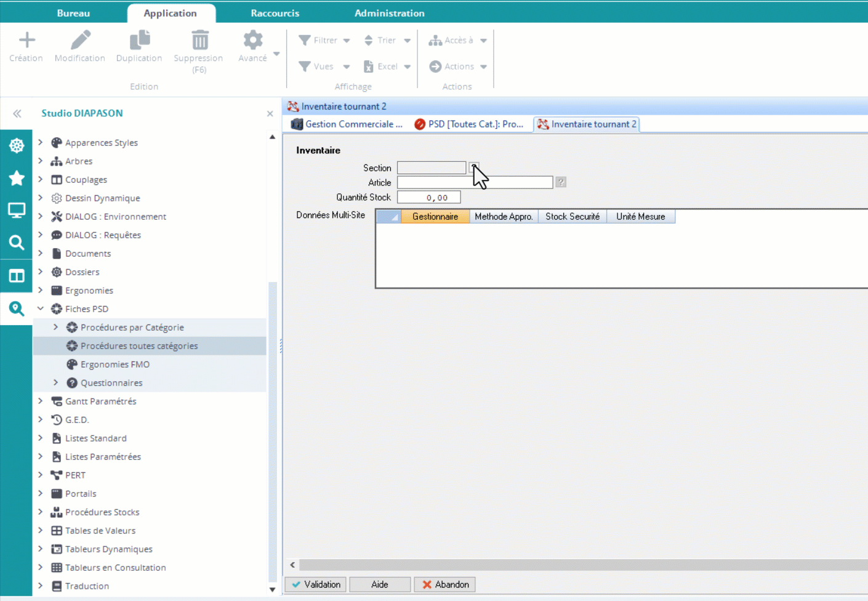Click the Suppression trash icon
Screen dimensions: 868x601
[x=199, y=41]
